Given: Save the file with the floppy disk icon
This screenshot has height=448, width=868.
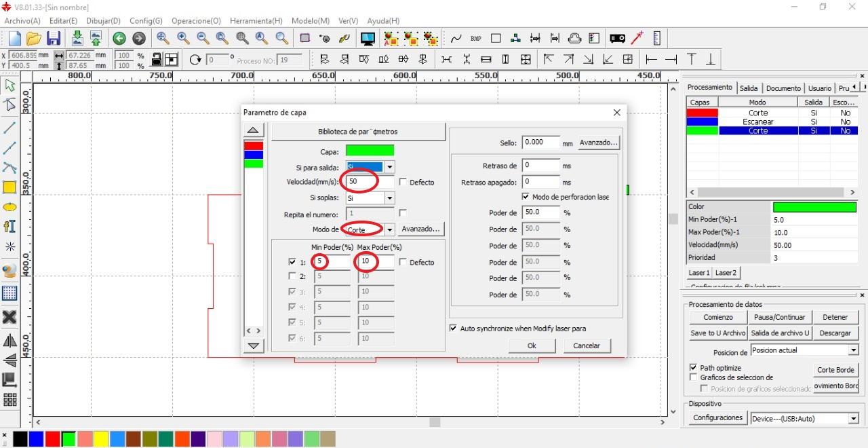Looking at the screenshot, I should [54, 39].
